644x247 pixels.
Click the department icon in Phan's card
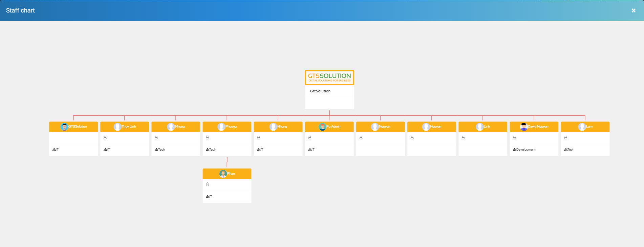(x=208, y=197)
